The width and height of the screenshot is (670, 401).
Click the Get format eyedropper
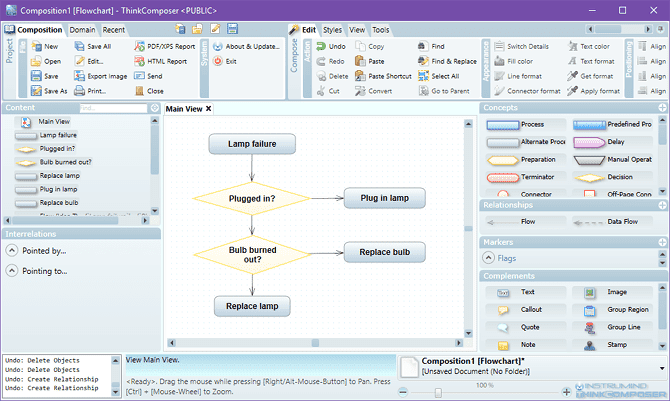pyautogui.click(x=572, y=76)
